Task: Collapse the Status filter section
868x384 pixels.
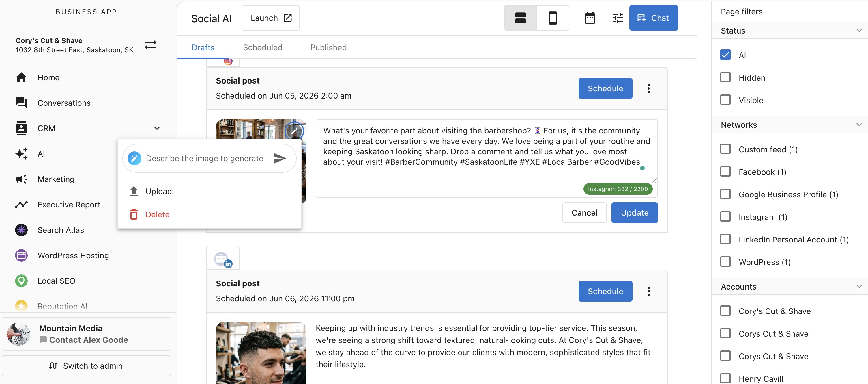Action: click(859, 31)
